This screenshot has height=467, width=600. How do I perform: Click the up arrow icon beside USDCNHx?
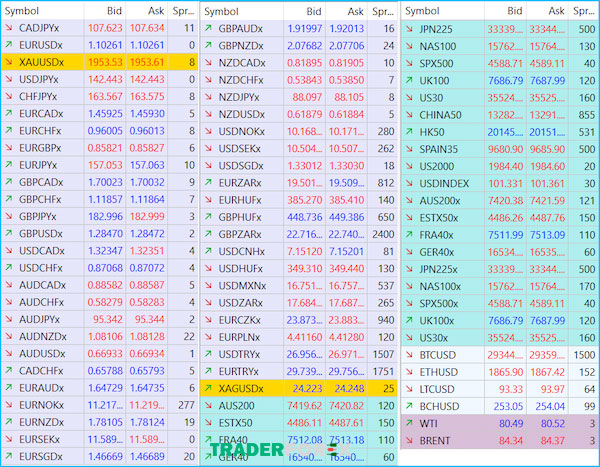click(208, 251)
